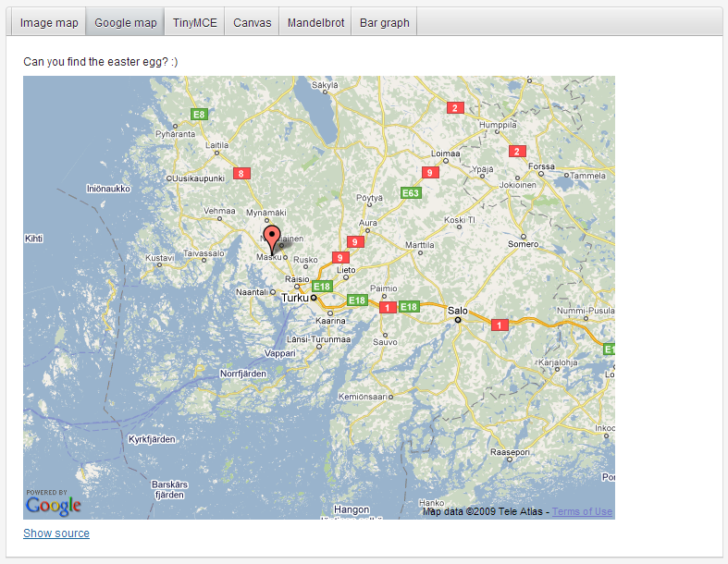The image size is (728, 564).
Task: Click the red road 8 shield
Action: pyautogui.click(x=241, y=174)
